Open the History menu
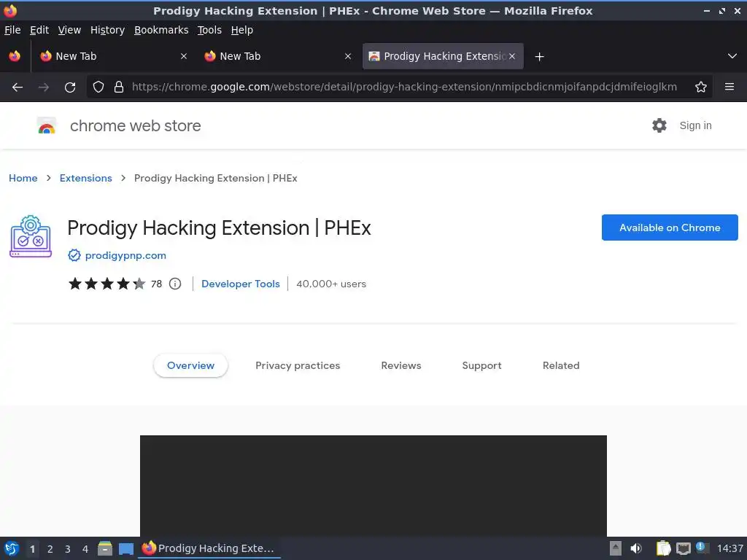Viewport: 747px width, 560px height. tap(108, 30)
